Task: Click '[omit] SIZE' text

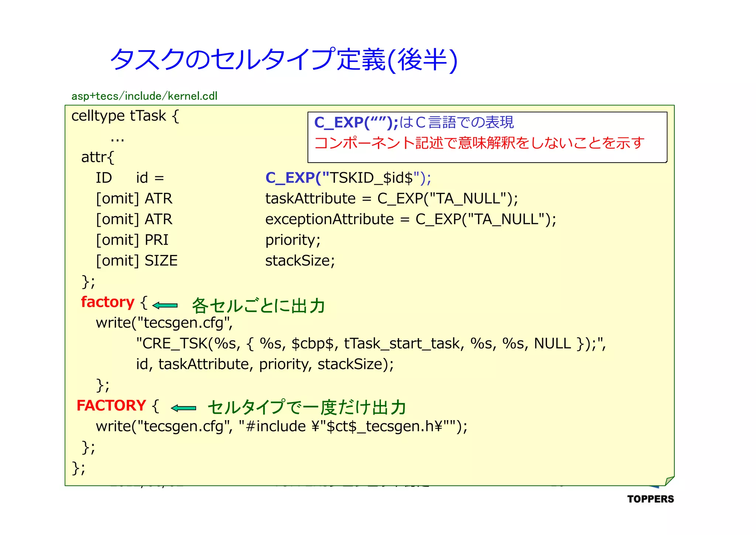Action: click(x=137, y=261)
